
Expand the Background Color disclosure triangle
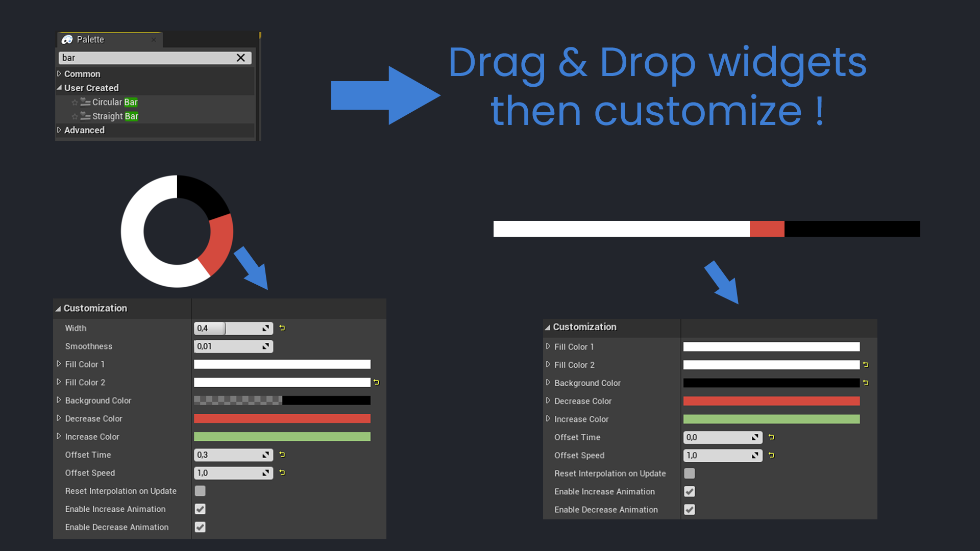point(59,400)
